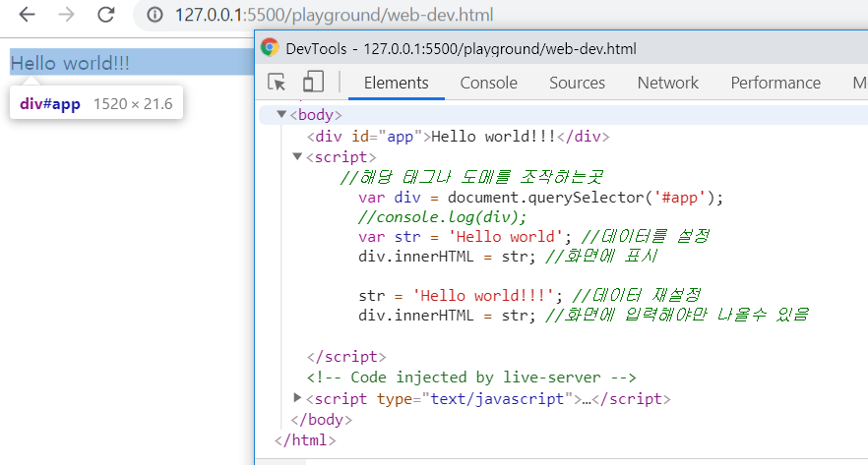This screenshot has height=465, width=868.
Task: Click the var str = 'Hello world' line
Action: (x=465, y=237)
